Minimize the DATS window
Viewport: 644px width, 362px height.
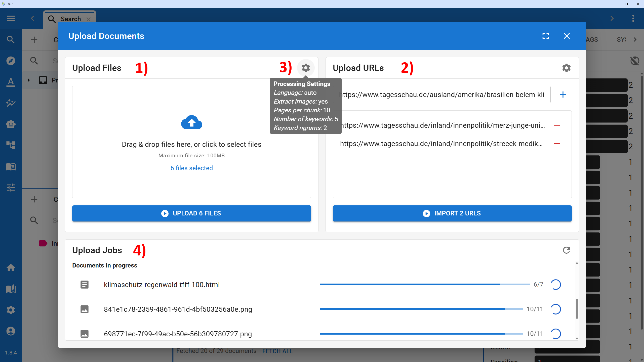pyautogui.click(x=615, y=4)
